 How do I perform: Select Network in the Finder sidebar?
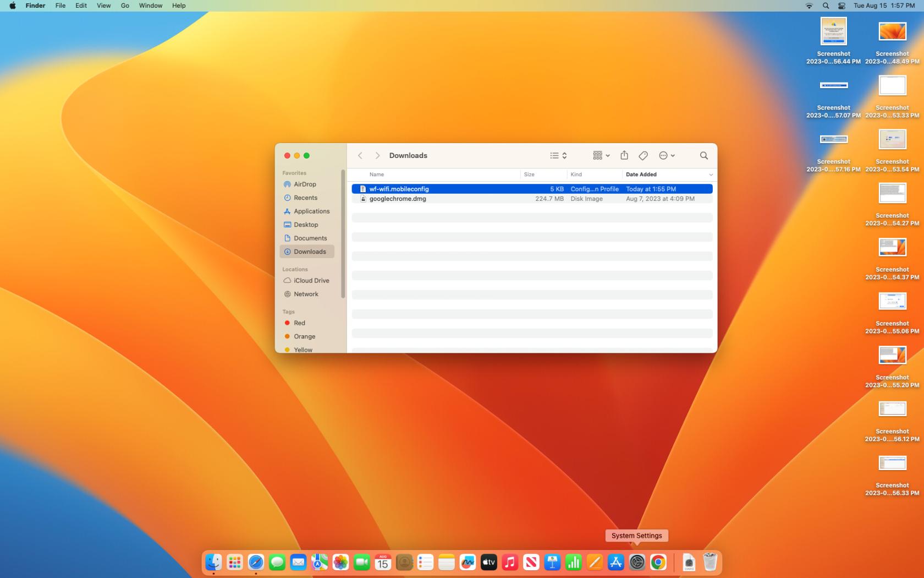[x=307, y=294]
